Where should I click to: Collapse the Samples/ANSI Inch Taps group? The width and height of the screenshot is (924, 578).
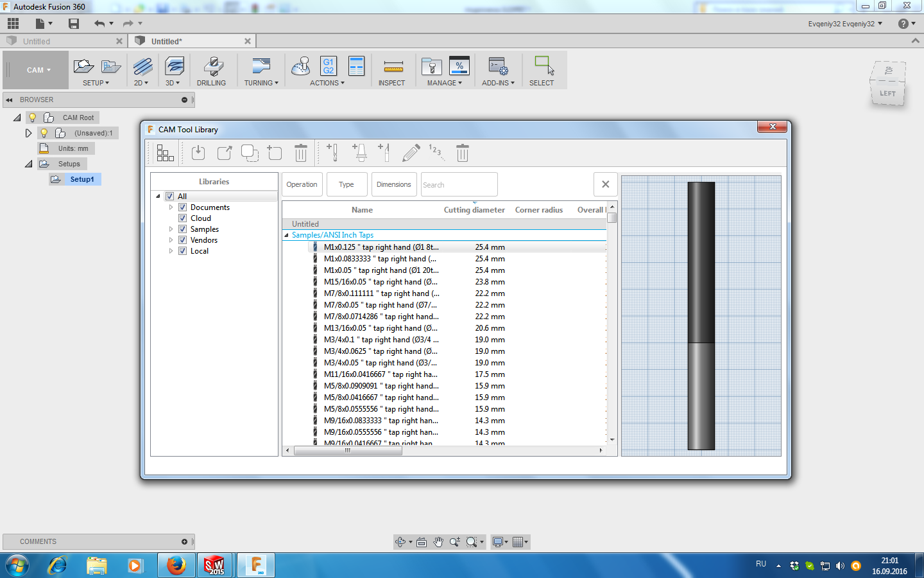tap(286, 235)
